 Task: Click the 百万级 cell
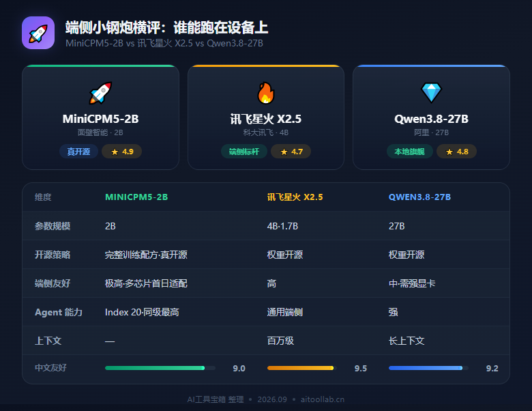pyautogui.click(x=280, y=341)
